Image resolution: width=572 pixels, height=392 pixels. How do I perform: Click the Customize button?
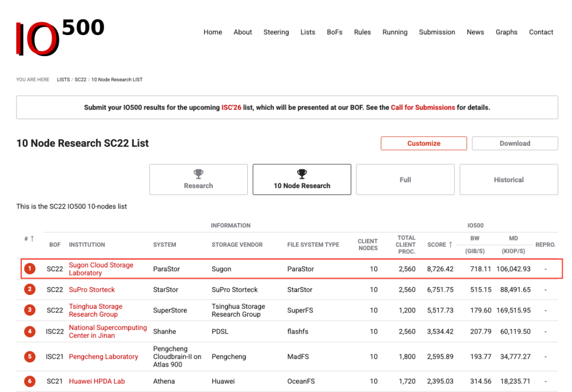tap(424, 144)
